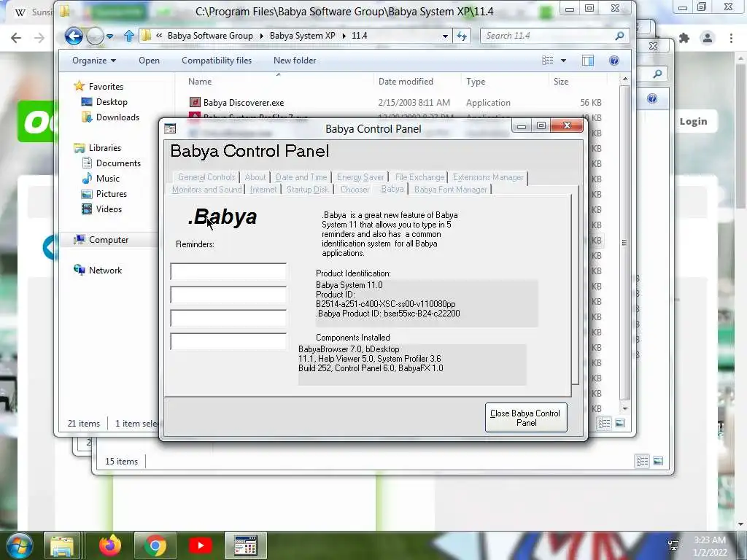Click Babya Software Group in breadcrumb path

[210, 36]
